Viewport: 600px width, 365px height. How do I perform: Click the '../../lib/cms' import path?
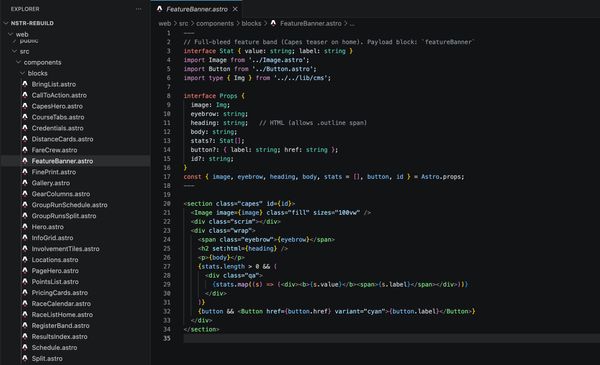pyautogui.click(x=301, y=78)
